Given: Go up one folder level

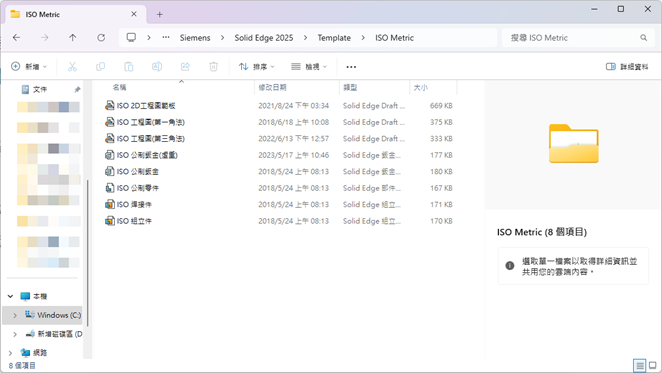Looking at the screenshot, I should pyautogui.click(x=73, y=38).
